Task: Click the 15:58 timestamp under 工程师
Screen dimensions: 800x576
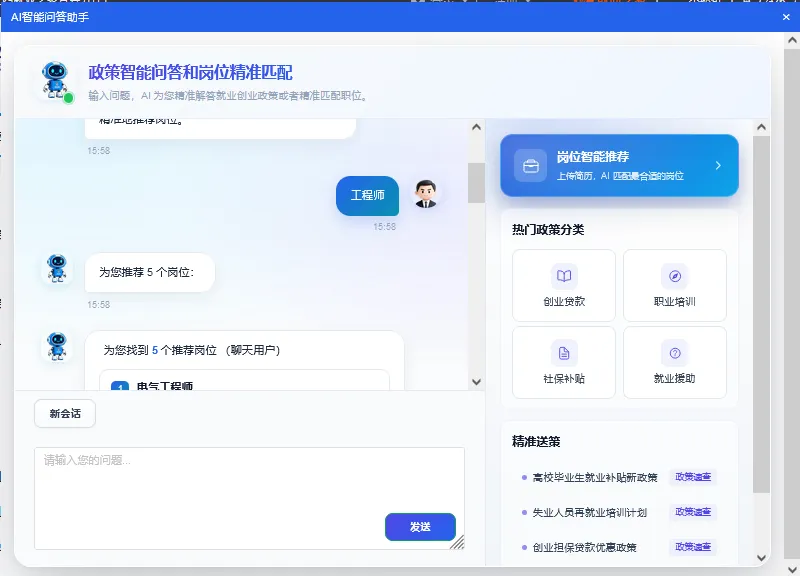Action: [x=384, y=227]
